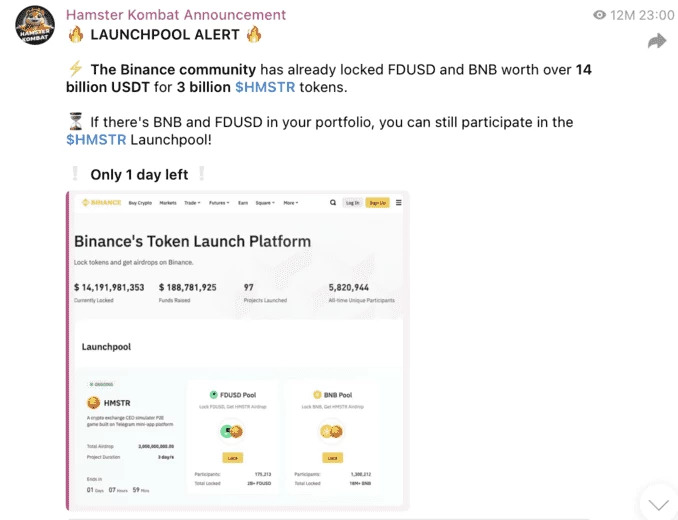
Task: Select Markets in Binance navigation
Action: point(168,203)
